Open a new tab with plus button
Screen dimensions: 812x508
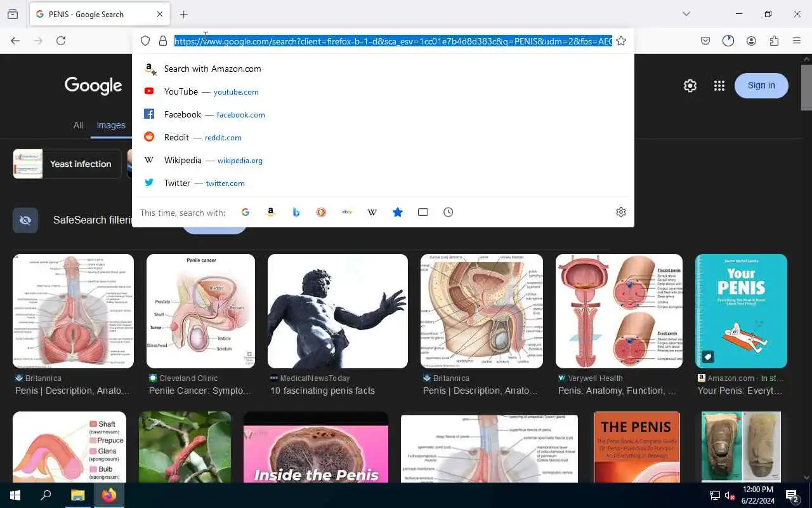click(184, 14)
